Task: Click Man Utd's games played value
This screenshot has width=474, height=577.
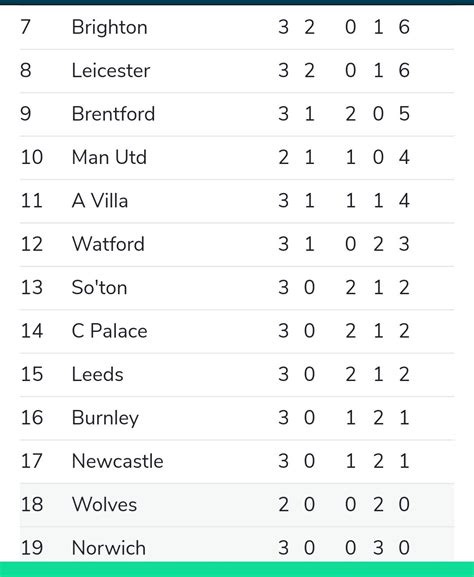Action: coord(283,157)
